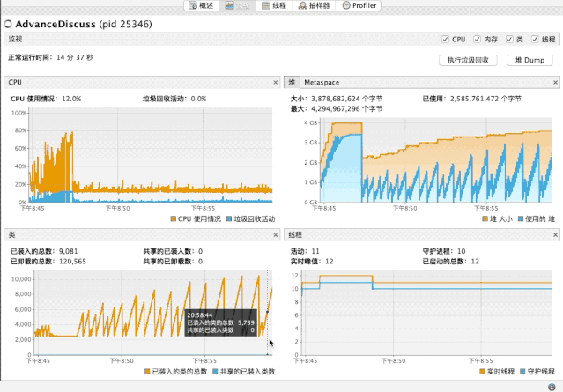Image resolution: width=563 pixels, height=392 pixels.
Task: Select the Metaspace tab
Action: [x=322, y=82]
